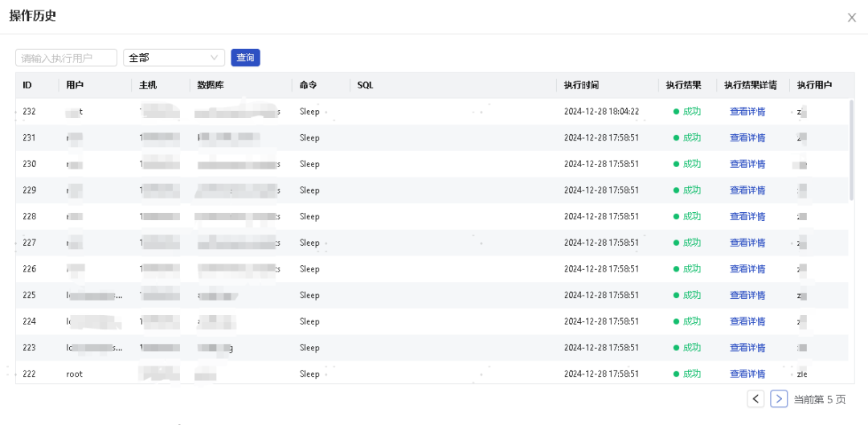Click the 请输入执行用户 input field
Screen dimensions: 868x425
click(x=67, y=58)
